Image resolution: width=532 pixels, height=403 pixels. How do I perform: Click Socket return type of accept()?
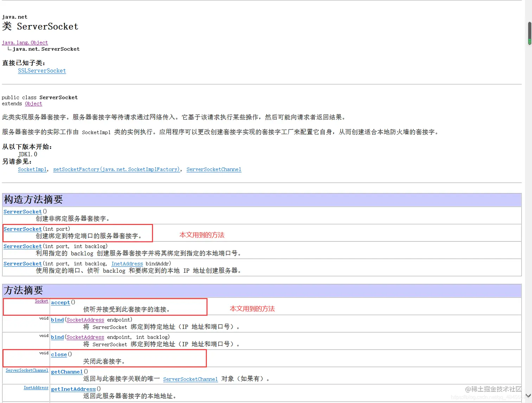pyautogui.click(x=42, y=301)
